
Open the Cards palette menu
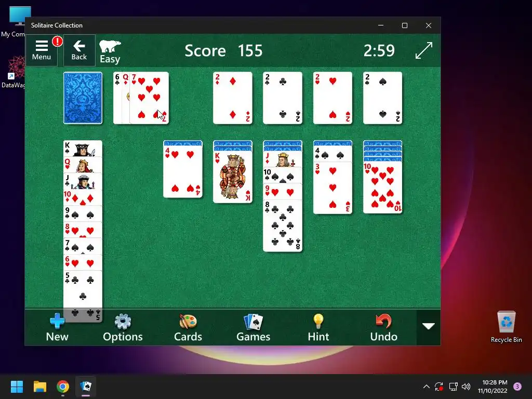click(188, 327)
